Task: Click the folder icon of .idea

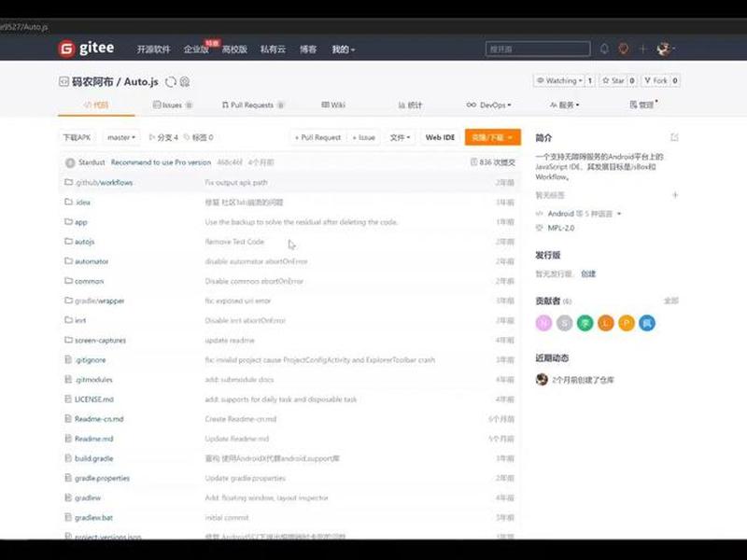Action: [x=68, y=202]
